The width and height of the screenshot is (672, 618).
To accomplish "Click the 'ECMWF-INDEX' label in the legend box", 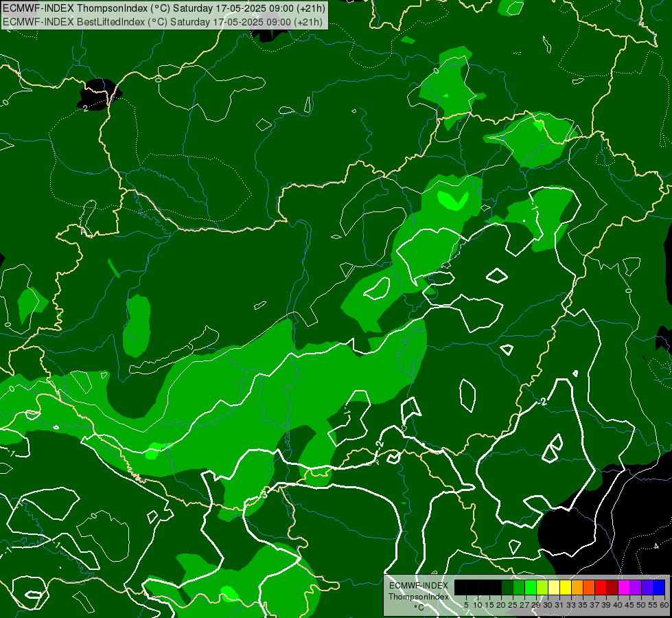I will 418,586.
